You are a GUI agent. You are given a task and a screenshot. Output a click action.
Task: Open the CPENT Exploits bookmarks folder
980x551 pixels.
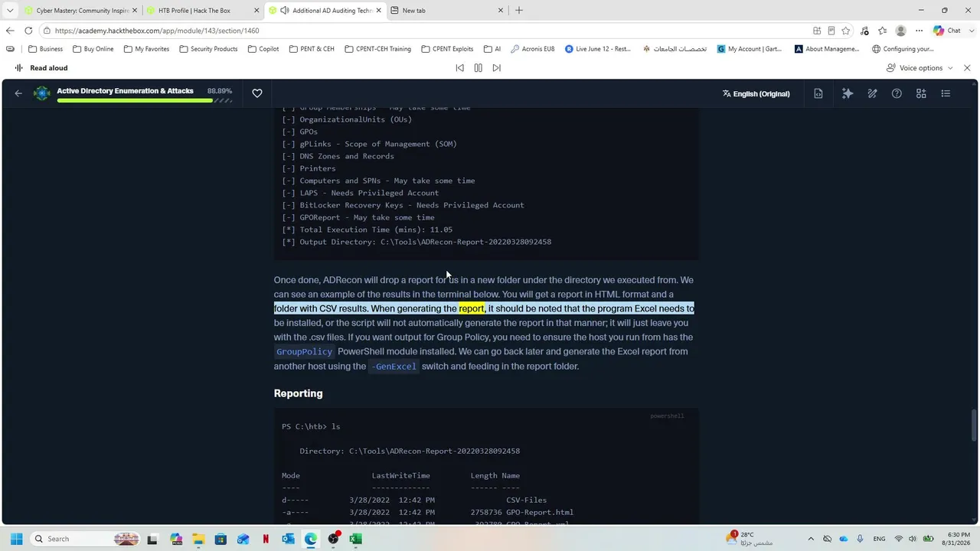447,49
